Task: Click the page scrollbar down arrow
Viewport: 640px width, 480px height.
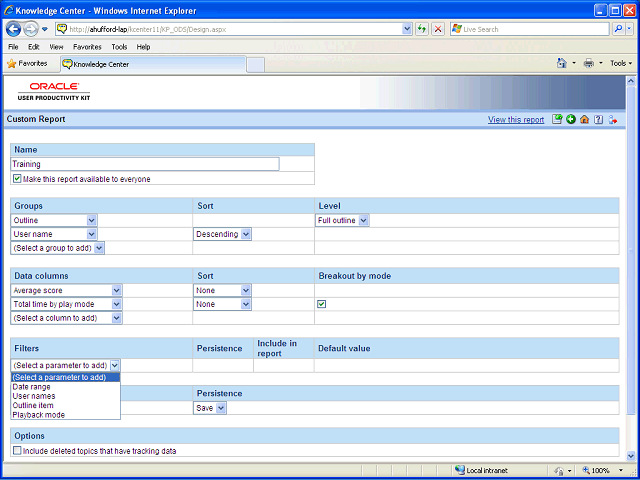Action: click(630, 456)
